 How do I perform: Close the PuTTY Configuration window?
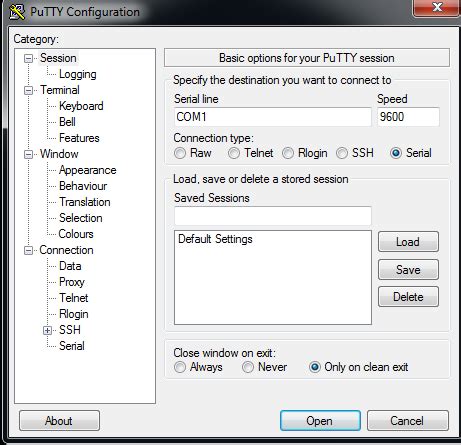coord(436,7)
